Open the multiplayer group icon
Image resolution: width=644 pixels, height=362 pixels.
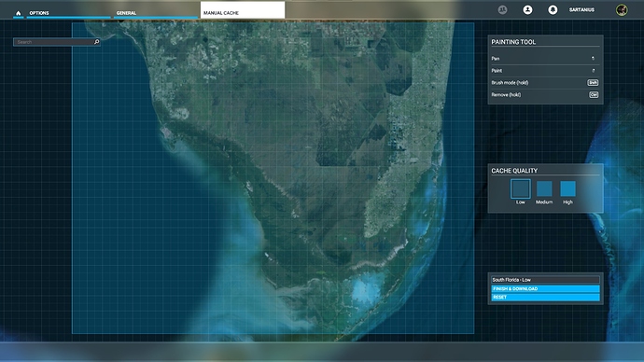pos(502,10)
